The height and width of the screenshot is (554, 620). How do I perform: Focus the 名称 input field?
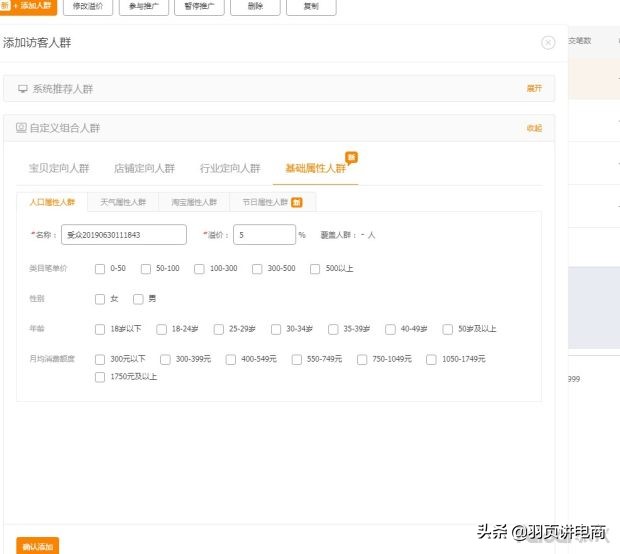click(x=124, y=234)
